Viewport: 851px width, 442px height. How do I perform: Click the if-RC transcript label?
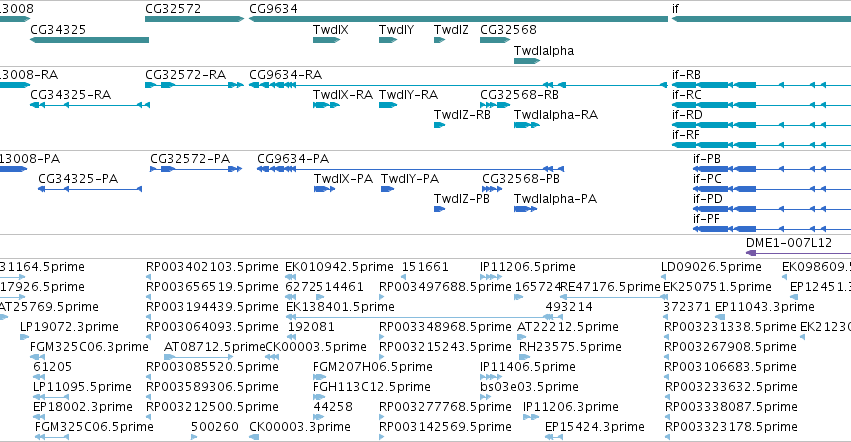point(687,94)
